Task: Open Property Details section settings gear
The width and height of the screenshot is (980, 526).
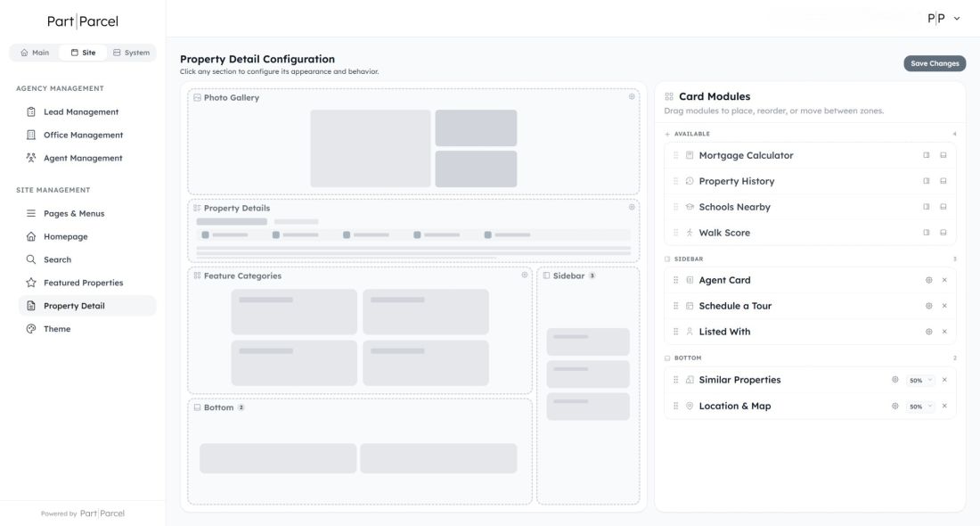Action: [x=632, y=207]
